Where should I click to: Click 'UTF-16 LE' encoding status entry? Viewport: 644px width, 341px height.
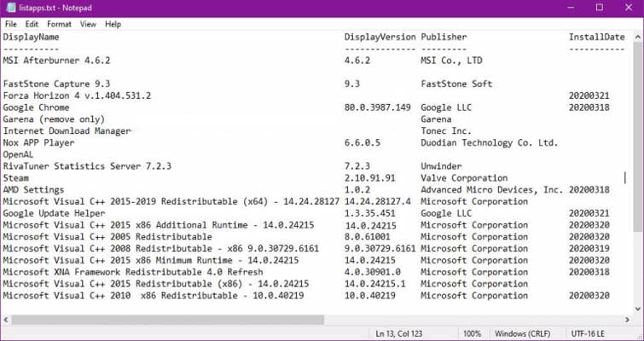pos(588,333)
